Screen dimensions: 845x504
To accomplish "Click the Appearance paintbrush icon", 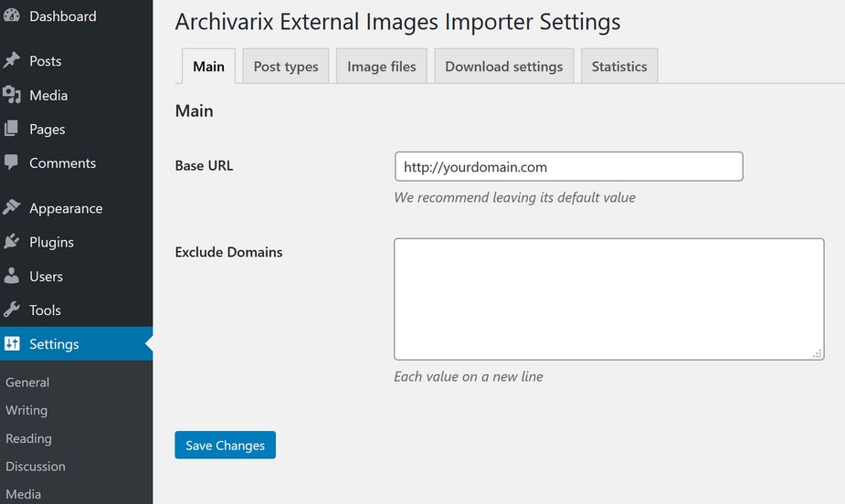I will tap(11, 207).
